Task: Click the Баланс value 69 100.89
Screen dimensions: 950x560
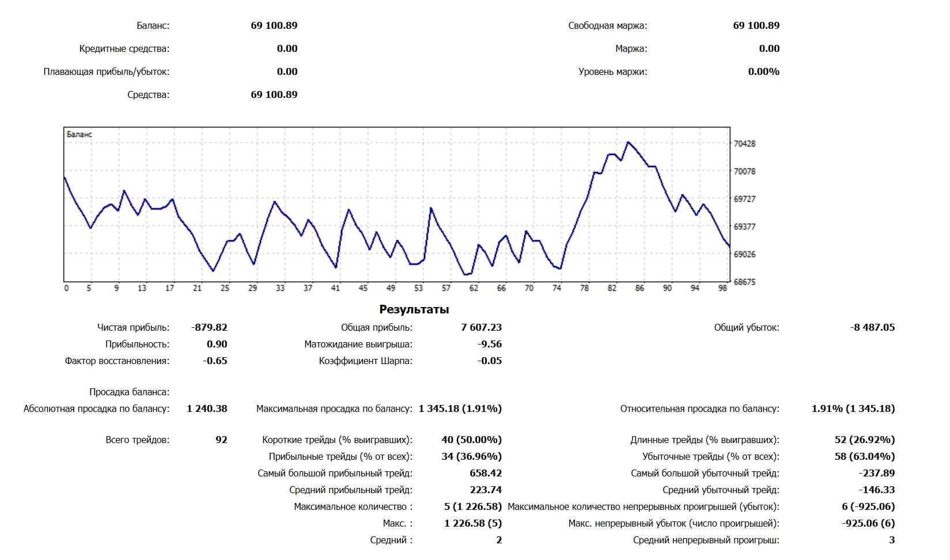Action: tap(274, 25)
